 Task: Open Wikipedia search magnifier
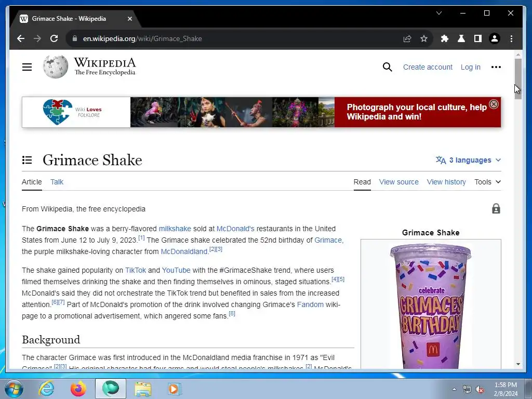click(x=387, y=67)
